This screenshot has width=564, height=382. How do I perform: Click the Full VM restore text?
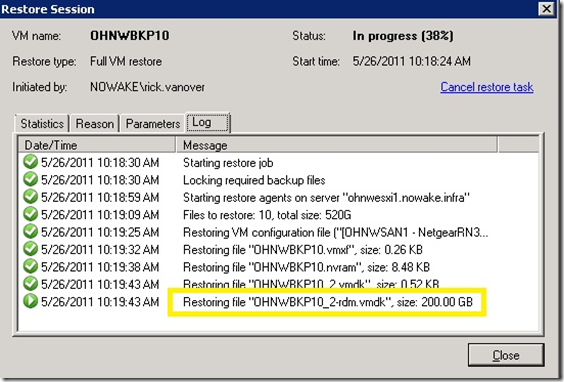[x=126, y=62]
